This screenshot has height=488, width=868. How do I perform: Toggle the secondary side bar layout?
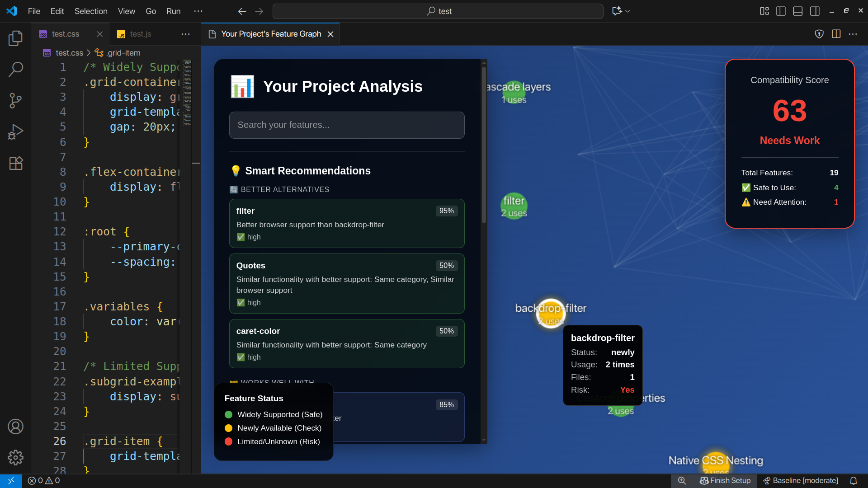pyautogui.click(x=815, y=11)
